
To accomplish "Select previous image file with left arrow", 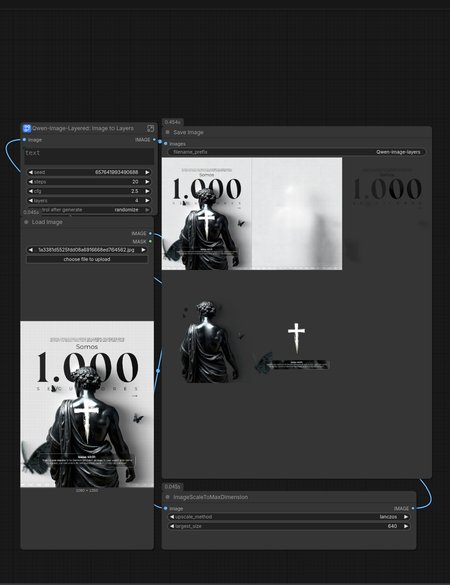I will (31, 250).
